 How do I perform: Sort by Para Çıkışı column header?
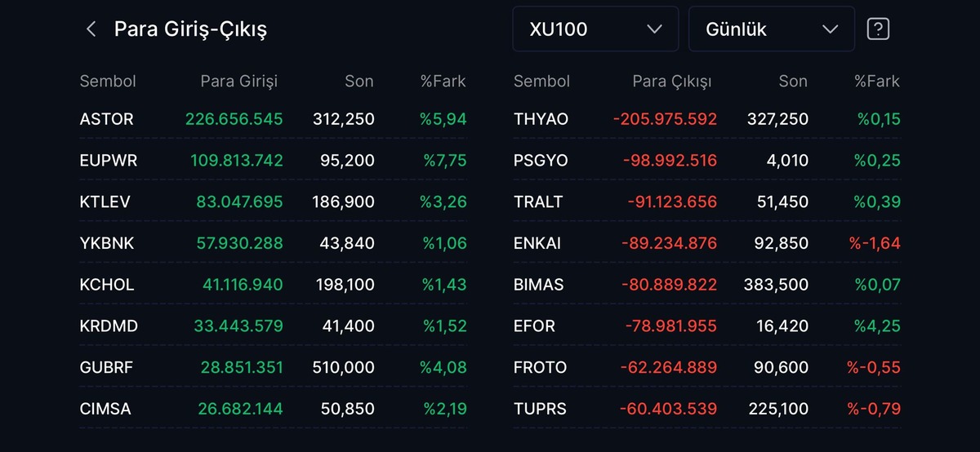pyautogui.click(x=672, y=82)
